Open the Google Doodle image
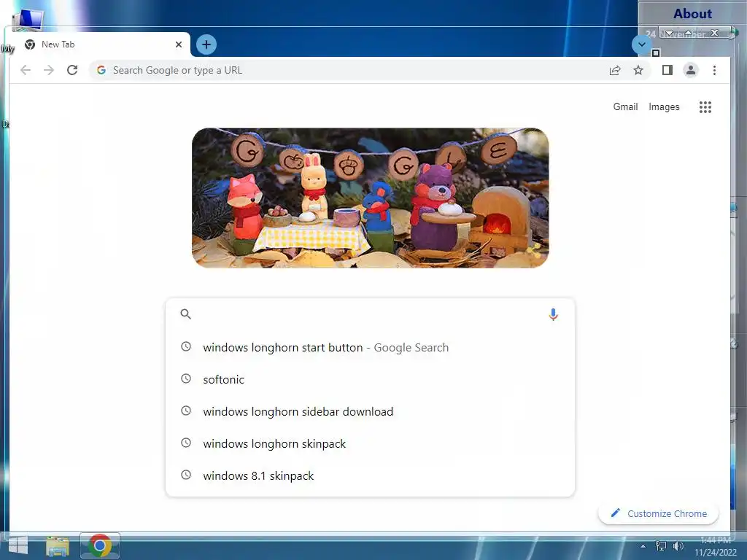 (370, 198)
